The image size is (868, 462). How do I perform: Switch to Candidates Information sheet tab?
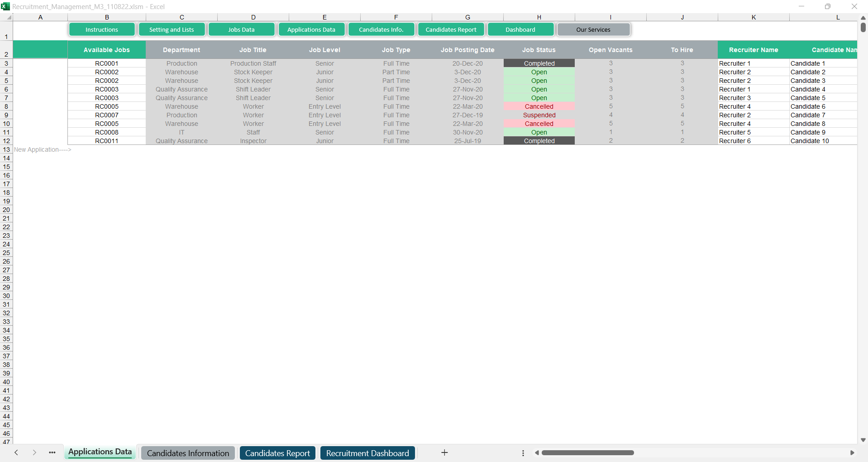[188, 453]
